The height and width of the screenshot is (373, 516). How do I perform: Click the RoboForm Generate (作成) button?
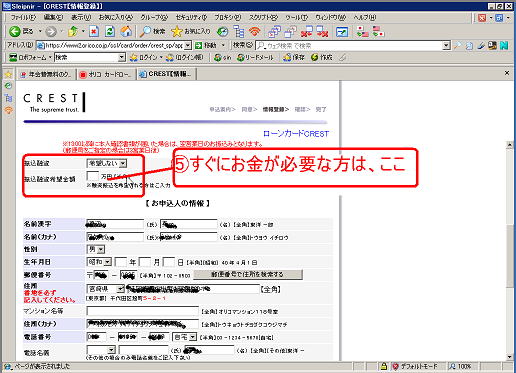322,57
